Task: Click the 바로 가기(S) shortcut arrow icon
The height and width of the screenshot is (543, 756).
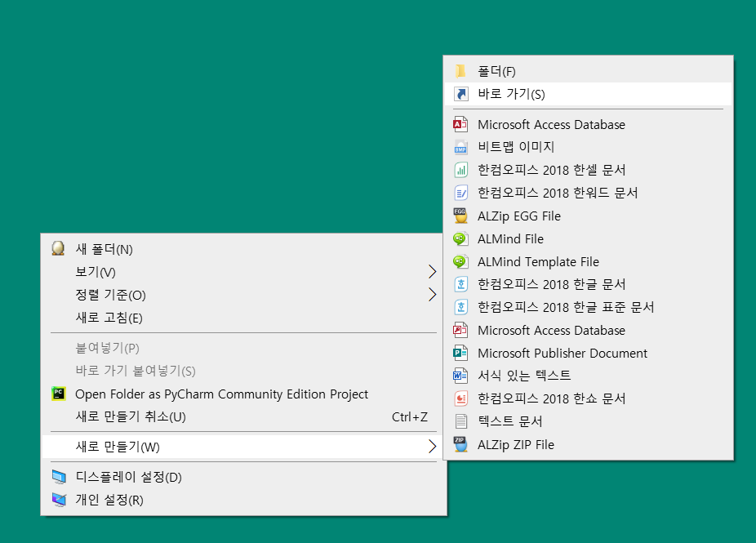Action: pyautogui.click(x=461, y=94)
